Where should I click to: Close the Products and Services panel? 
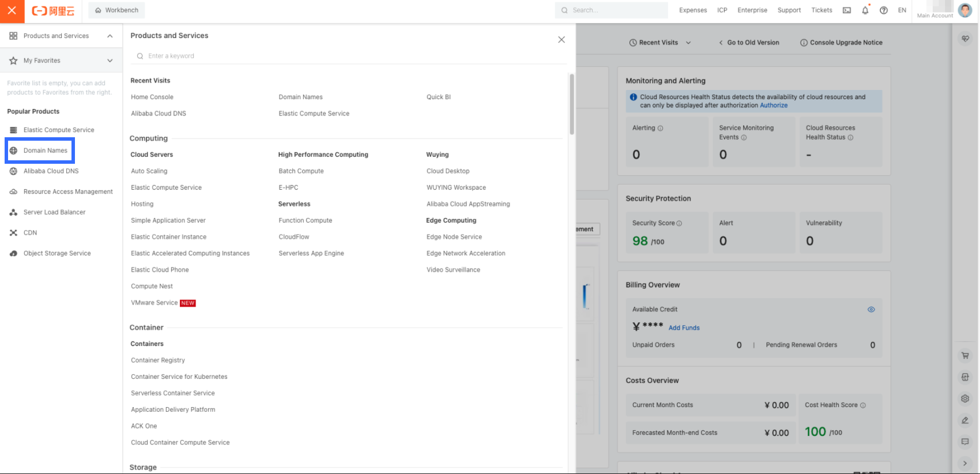pyautogui.click(x=561, y=40)
